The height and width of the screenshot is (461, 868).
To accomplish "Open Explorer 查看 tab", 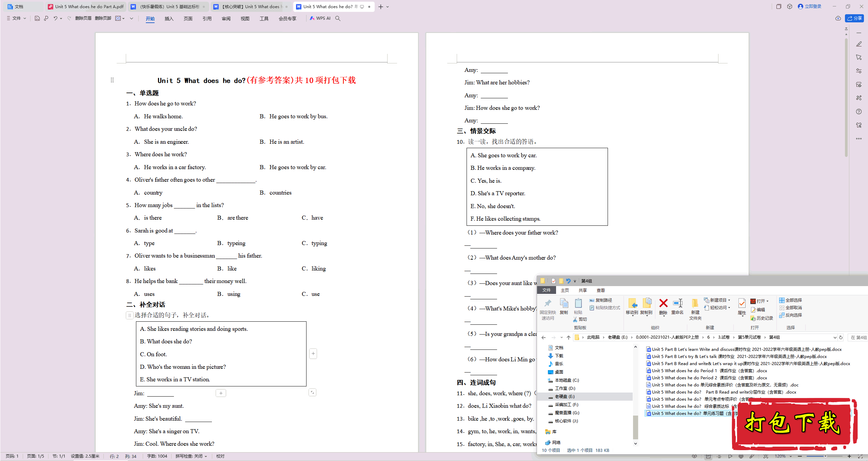I will coord(600,290).
